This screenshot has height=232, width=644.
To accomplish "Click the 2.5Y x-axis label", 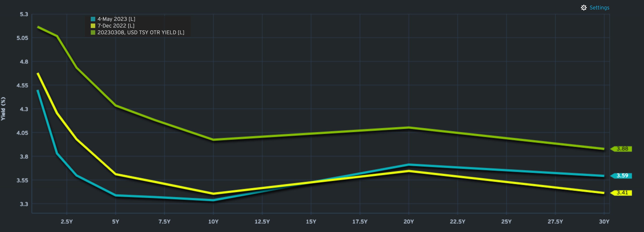I will 67,221.
